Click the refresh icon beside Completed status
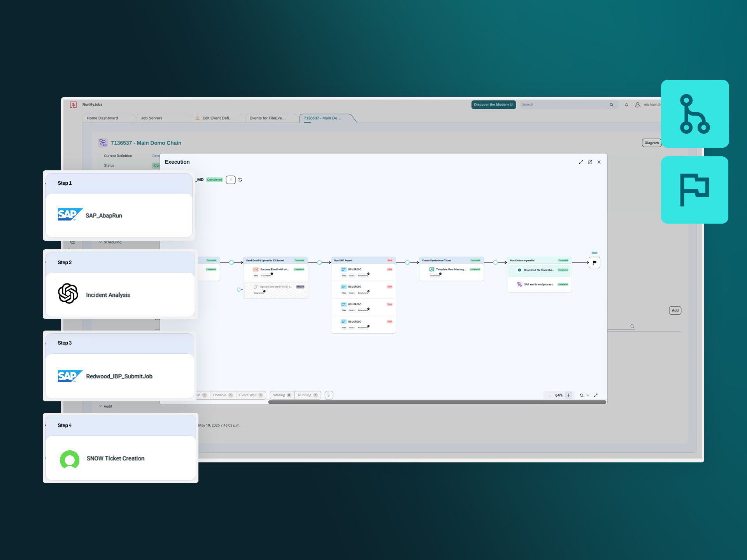Viewport: 747px width, 560px height. [240, 180]
